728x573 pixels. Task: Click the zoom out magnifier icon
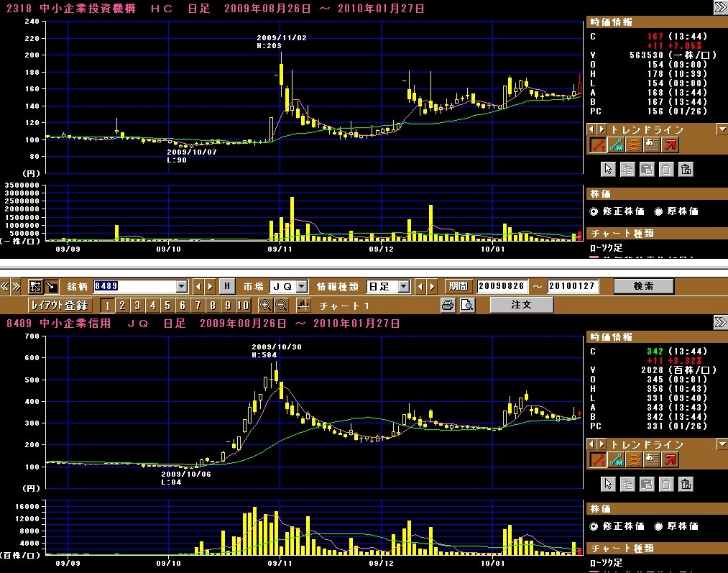coord(281,305)
